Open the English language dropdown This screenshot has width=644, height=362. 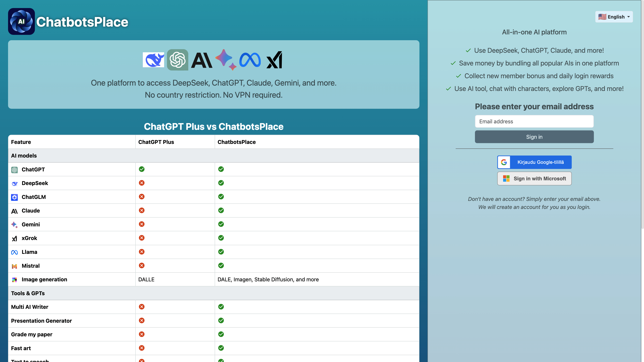tap(614, 17)
